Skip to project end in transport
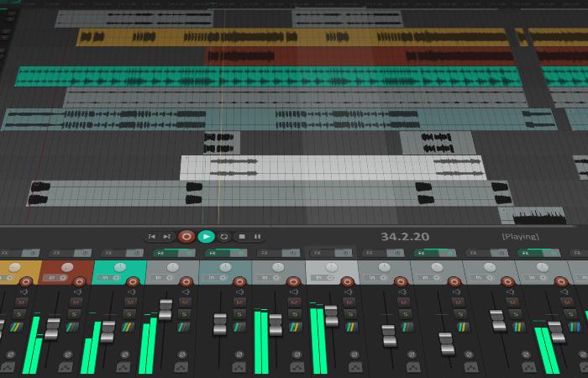 167,237
